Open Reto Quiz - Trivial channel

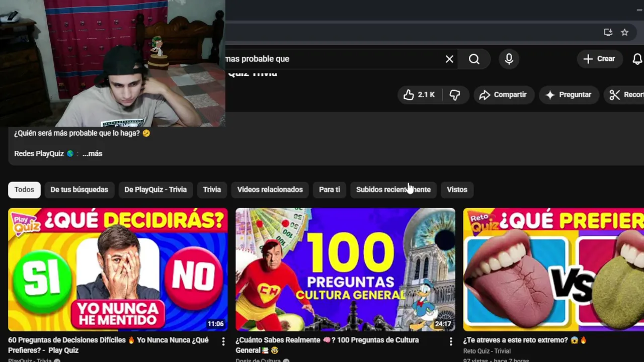point(487,351)
